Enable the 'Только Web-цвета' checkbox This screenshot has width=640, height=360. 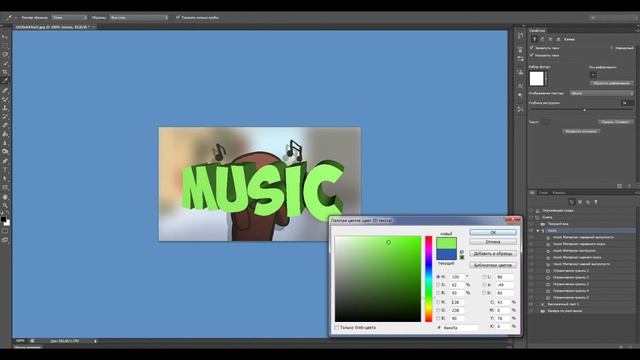(x=337, y=327)
